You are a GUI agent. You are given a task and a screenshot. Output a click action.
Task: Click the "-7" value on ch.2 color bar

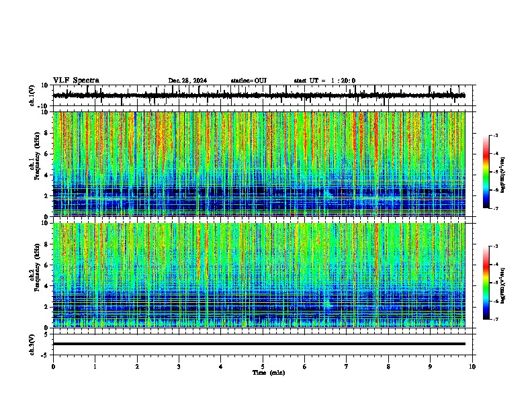pyautogui.click(x=495, y=319)
